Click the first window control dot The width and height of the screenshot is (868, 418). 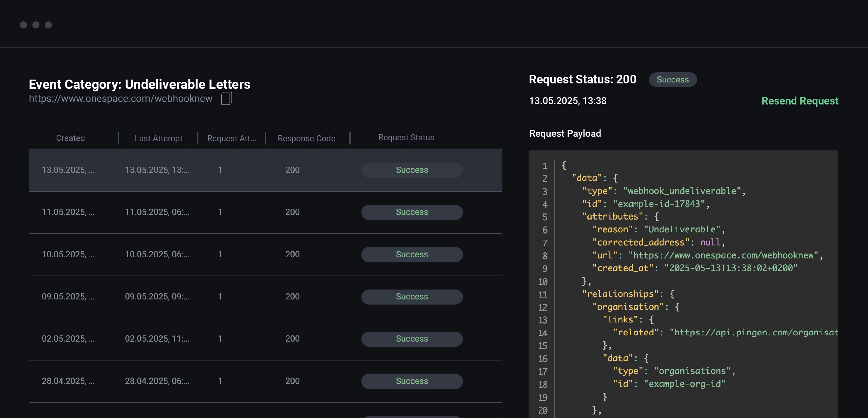pos(24,25)
